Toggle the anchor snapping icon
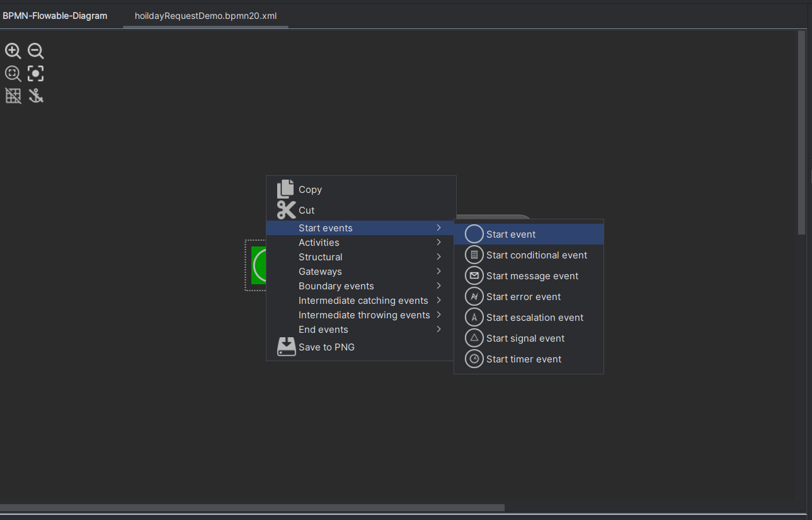Image resolution: width=812 pixels, height=520 pixels. [36, 96]
